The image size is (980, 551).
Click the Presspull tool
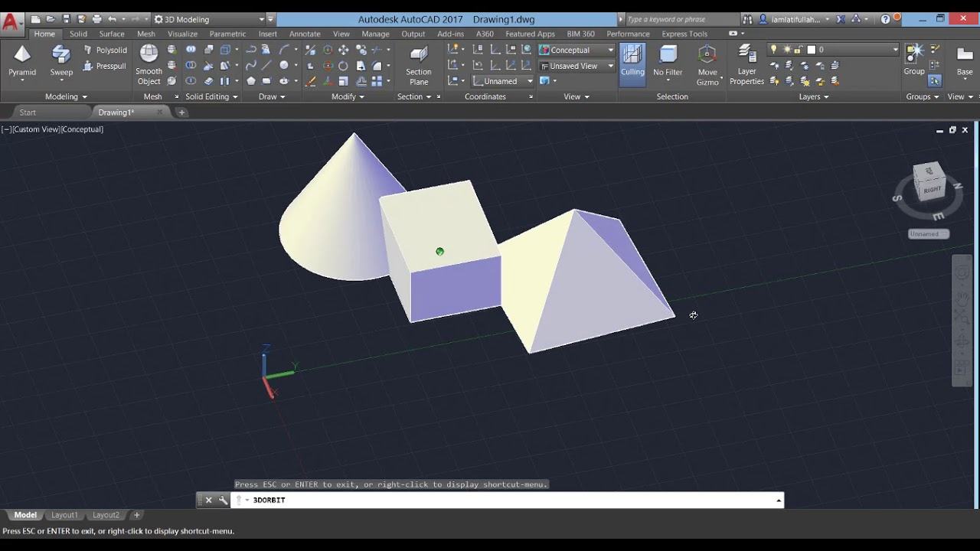pyautogui.click(x=104, y=66)
